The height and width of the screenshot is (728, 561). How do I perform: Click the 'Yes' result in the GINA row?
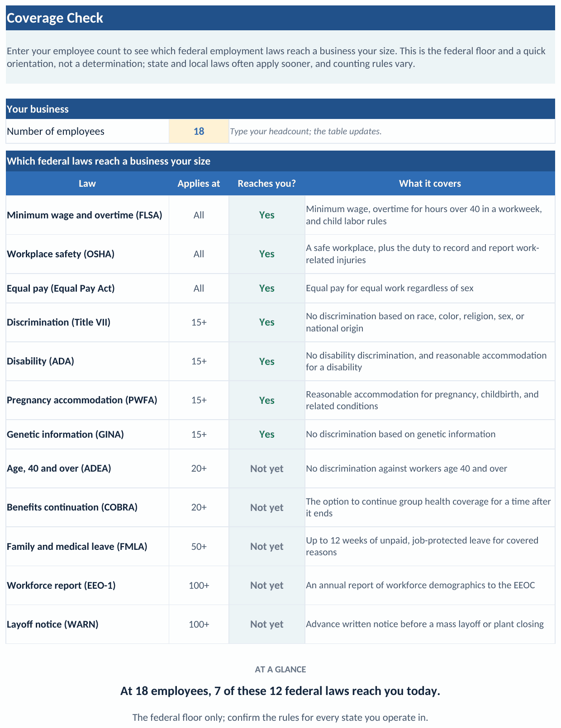[267, 435]
